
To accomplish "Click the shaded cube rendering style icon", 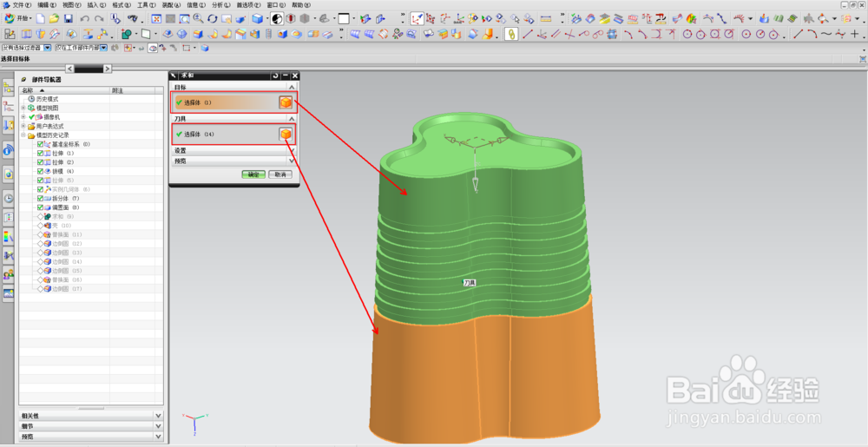I will (258, 19).
